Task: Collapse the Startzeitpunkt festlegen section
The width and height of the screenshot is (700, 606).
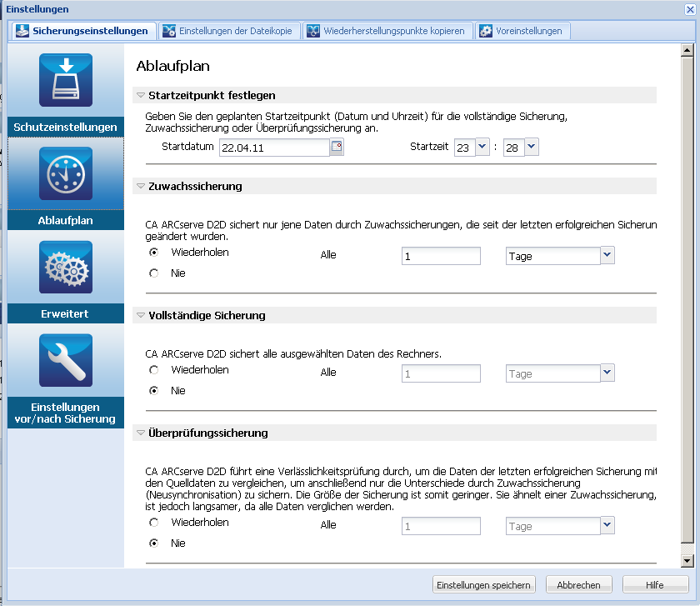Action: click(140, 96)
